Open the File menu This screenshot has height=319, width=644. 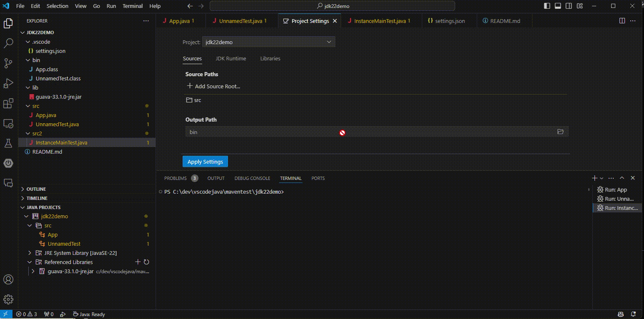[x=20, y=6]
